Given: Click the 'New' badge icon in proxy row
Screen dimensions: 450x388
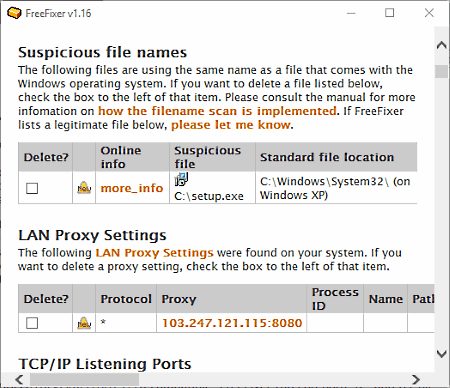Looking at the screenshot, I should point(84,323).
